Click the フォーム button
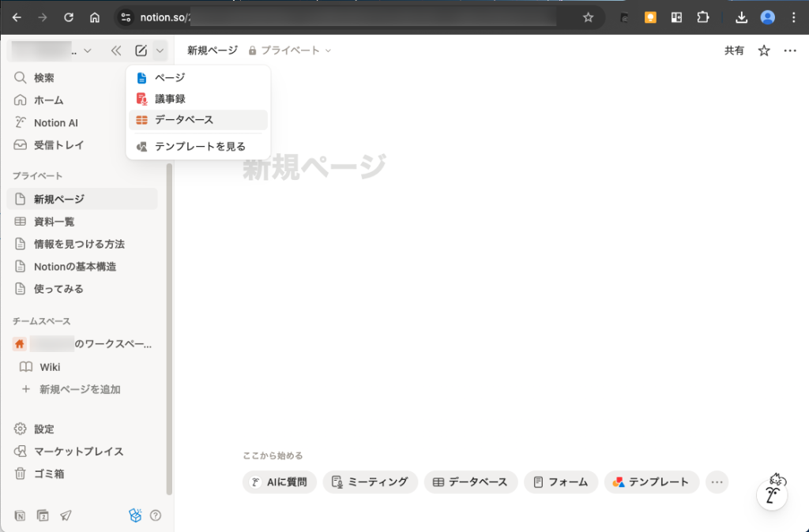Viewport: 809px width, 532px height. (x=561, y=482)
